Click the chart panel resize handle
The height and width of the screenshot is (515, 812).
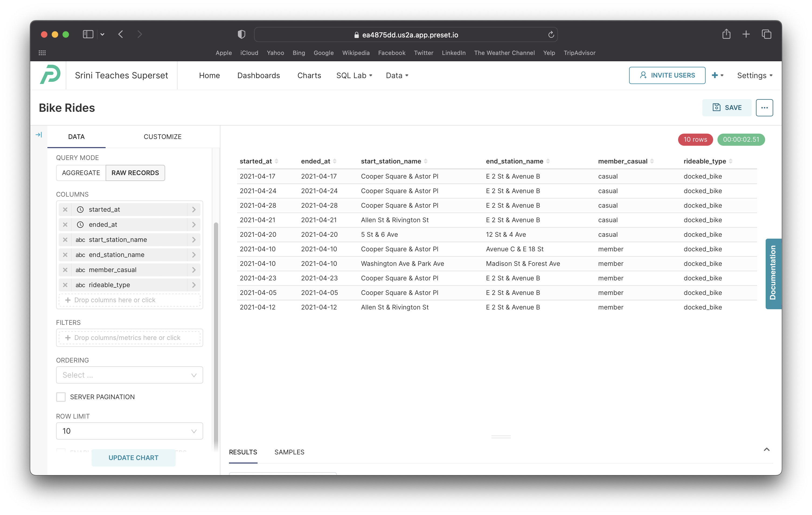[501, 436]
